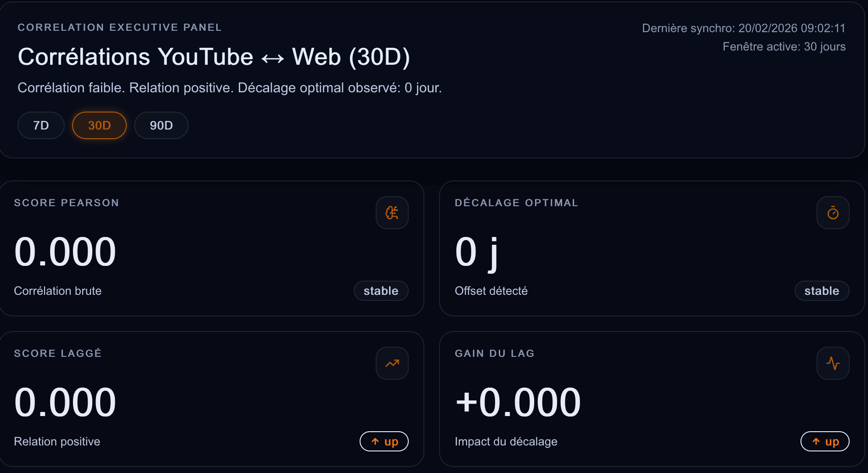Click the trending-up icon in Score Laggé card
Viewport: 868px width, 473px height.
click(392, 363)
